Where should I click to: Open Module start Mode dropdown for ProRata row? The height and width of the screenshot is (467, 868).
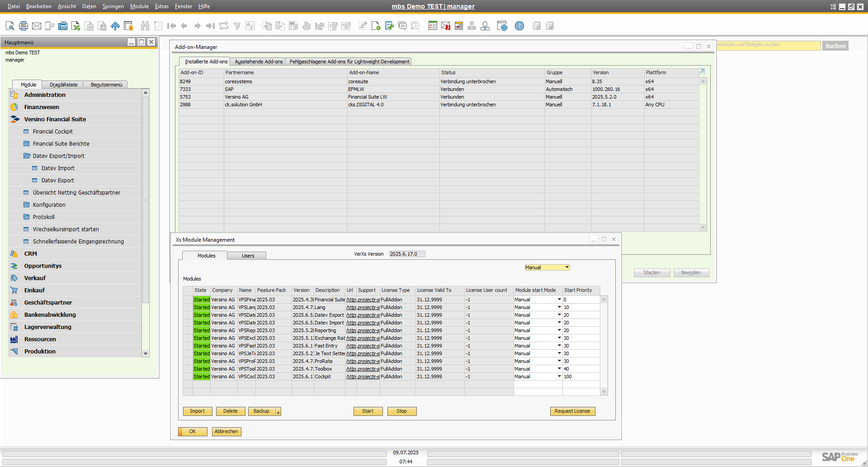point(559,361)
